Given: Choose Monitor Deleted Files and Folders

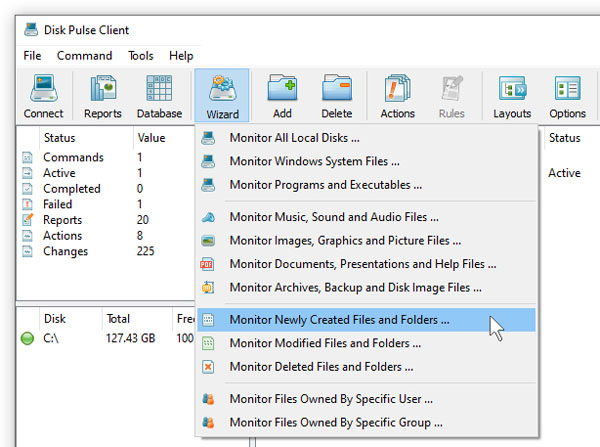Looking at the screenshot, I should (366, 367).
